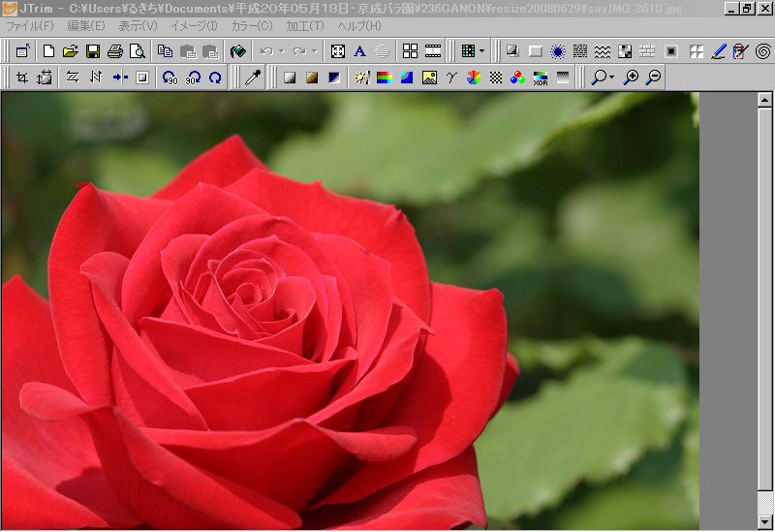This screenshot has width=775, height=532.
Task: Pick the eyedropper color tool
Action: pyautogui.click(x=253, y=78)
